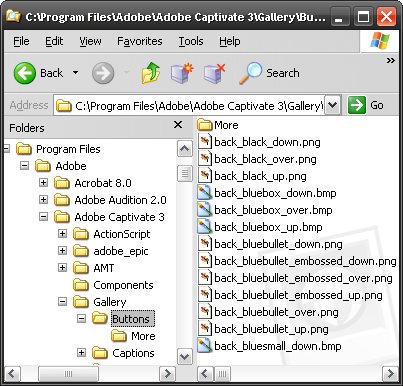Click back_bluebox_down.bmp file icon
This screenshot has width=403, height=386.
pyautogui.click(x=204, y=193)
